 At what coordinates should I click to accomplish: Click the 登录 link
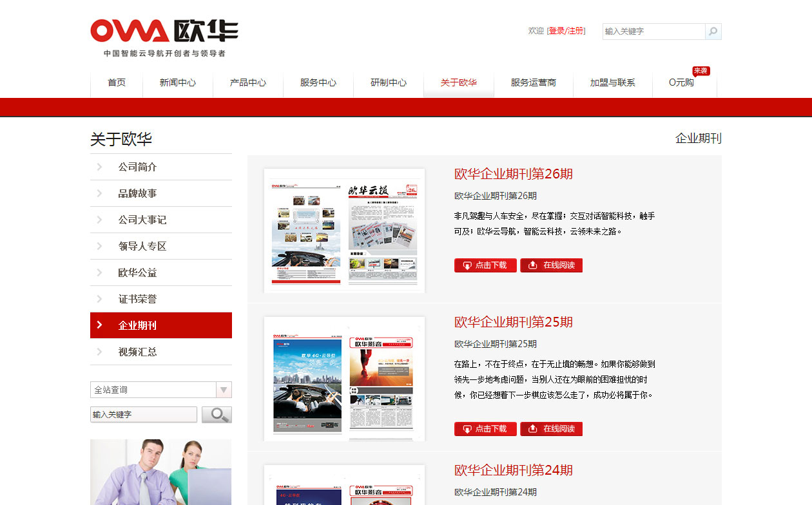557,31
